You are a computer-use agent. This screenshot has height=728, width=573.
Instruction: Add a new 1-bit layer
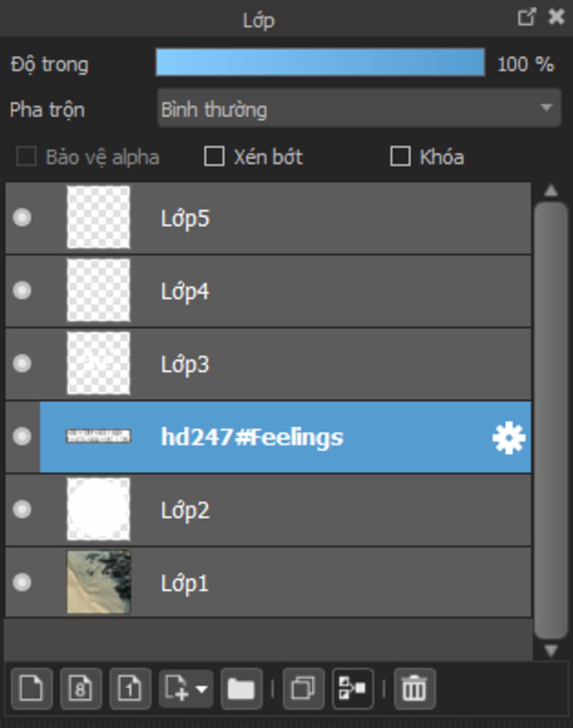point(130,688)
